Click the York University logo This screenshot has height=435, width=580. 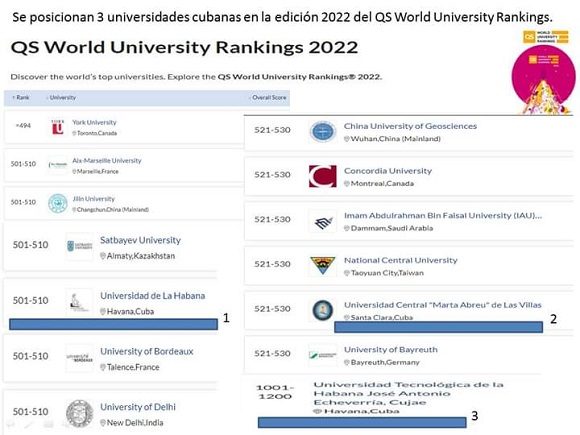[x=58, y=127]
